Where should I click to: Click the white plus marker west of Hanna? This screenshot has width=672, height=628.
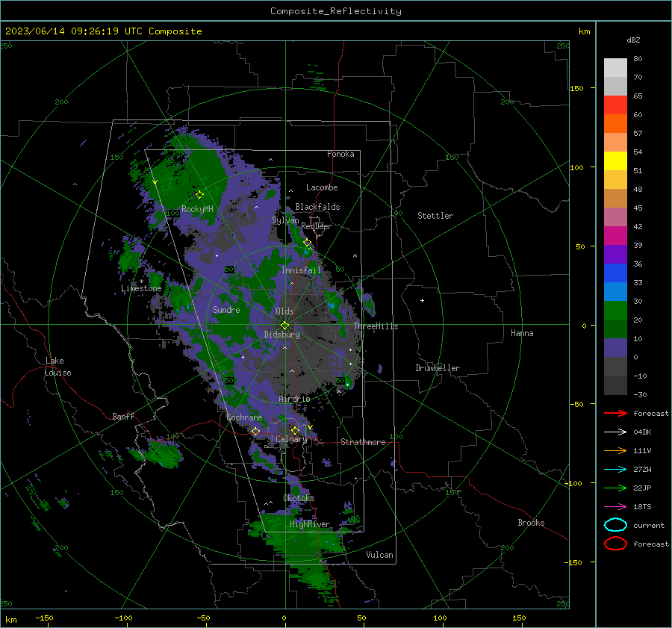tap(422, 300)
